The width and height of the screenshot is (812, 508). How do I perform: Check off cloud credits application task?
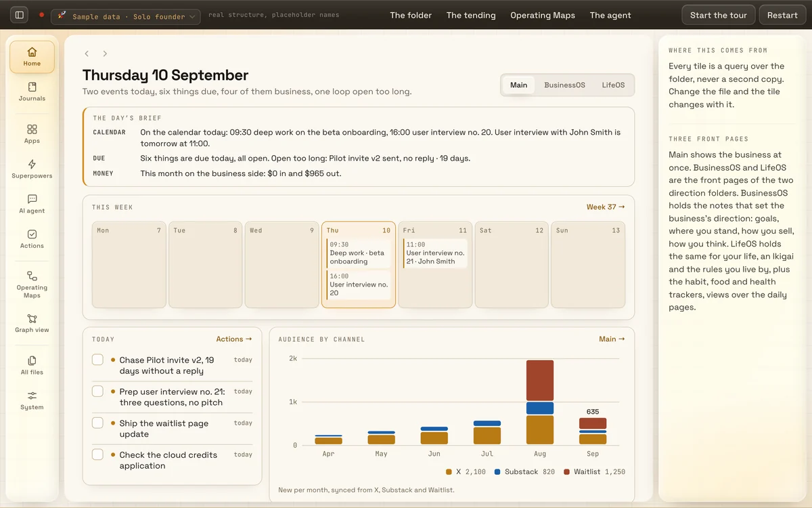click(x=97, y=454)
